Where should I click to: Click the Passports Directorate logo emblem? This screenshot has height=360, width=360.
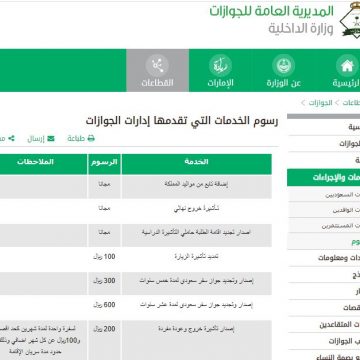pyautogui.click(x=350, y=19)
